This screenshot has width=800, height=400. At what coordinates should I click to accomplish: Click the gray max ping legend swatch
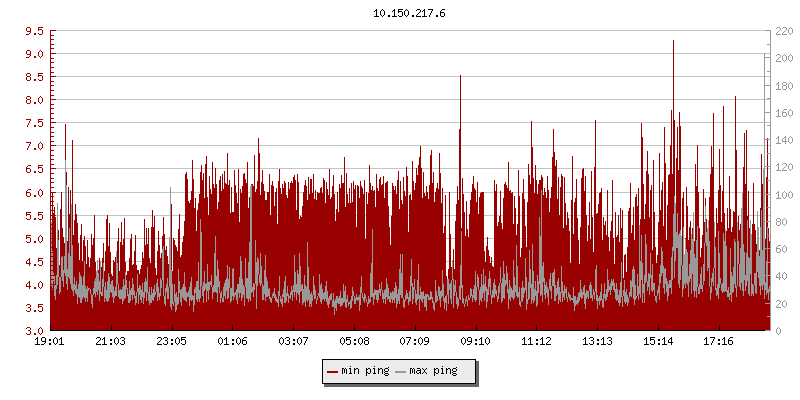tap(400, 371)
